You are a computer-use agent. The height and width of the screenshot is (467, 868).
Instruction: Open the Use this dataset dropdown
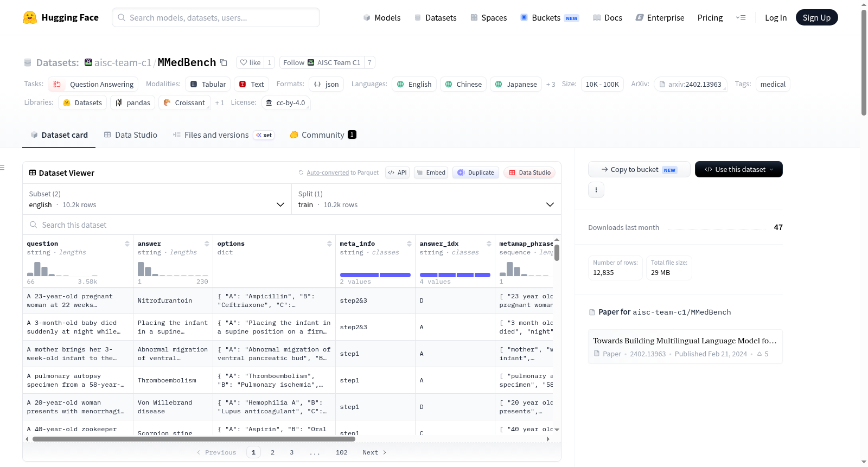point(738,169)
